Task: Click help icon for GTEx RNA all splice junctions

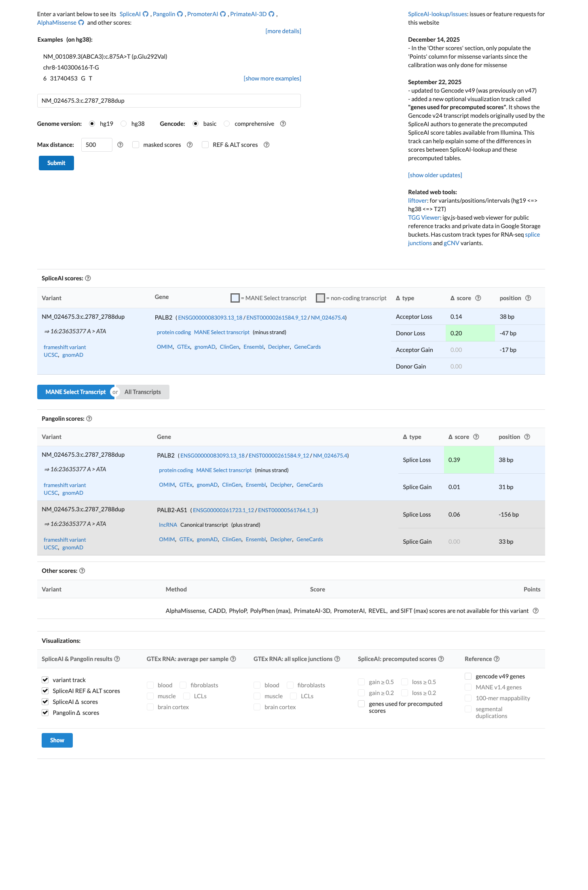Action: [x=337, y=659]
